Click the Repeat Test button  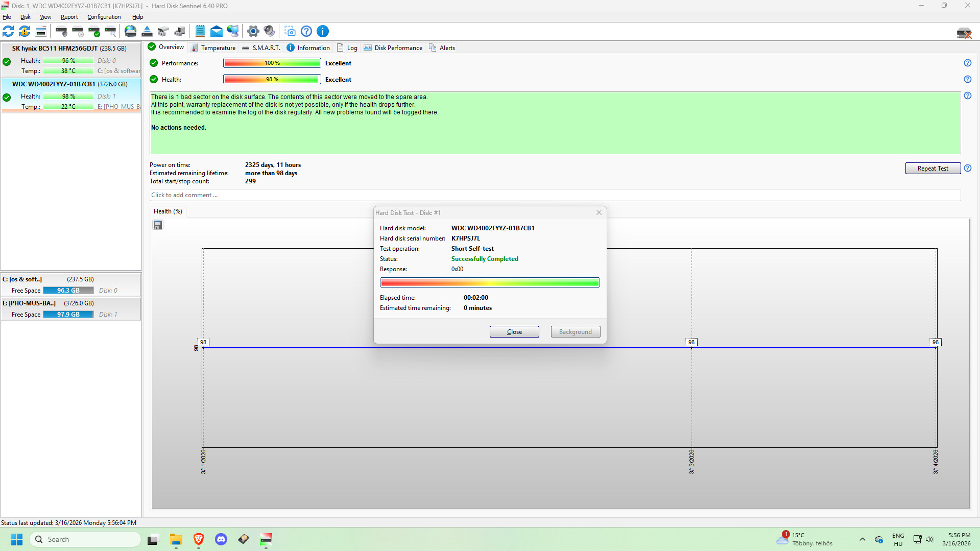pyautogui.click(x=933, y=169)
